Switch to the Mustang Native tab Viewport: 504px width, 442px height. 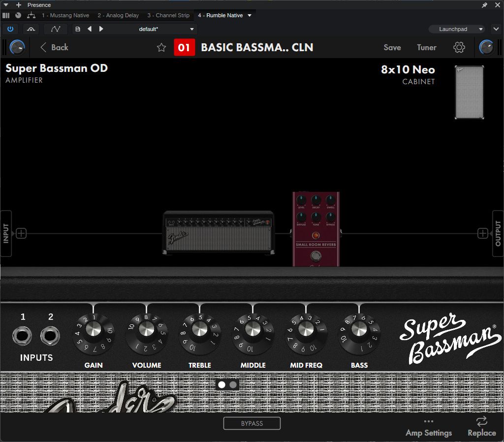(x=64, y=15)
